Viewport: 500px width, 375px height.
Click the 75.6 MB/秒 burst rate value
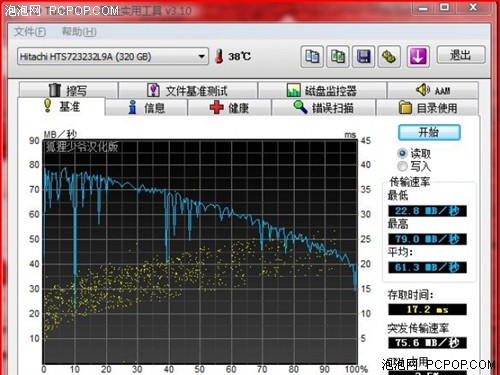coord(427,343)
